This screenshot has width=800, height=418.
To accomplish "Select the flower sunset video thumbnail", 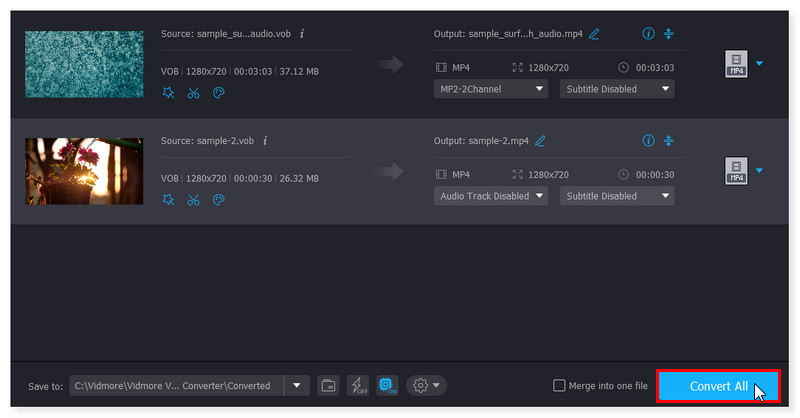I will click(84, 171).
